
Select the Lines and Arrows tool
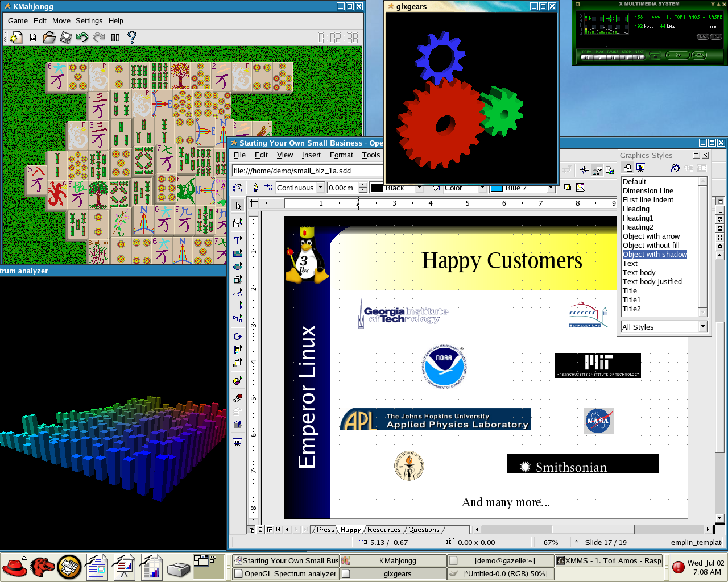click(x=238, y=306)
